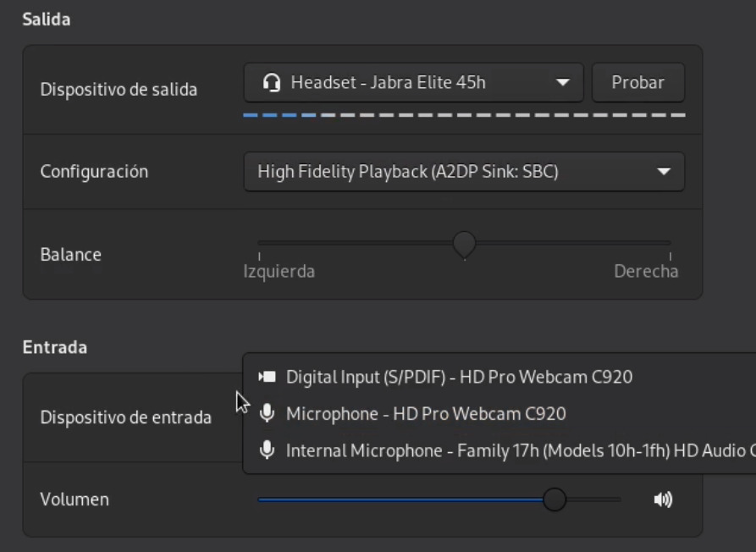756x552 pixels.
Task: Mute input via the speaker volume icon
Action: pyautogui.click(x=664, y=500)
